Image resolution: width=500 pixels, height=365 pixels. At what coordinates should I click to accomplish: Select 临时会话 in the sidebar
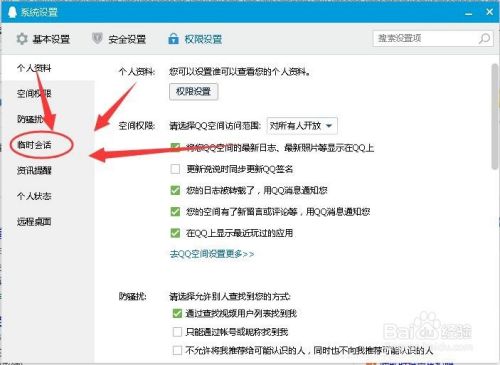[x=34, y=145]
